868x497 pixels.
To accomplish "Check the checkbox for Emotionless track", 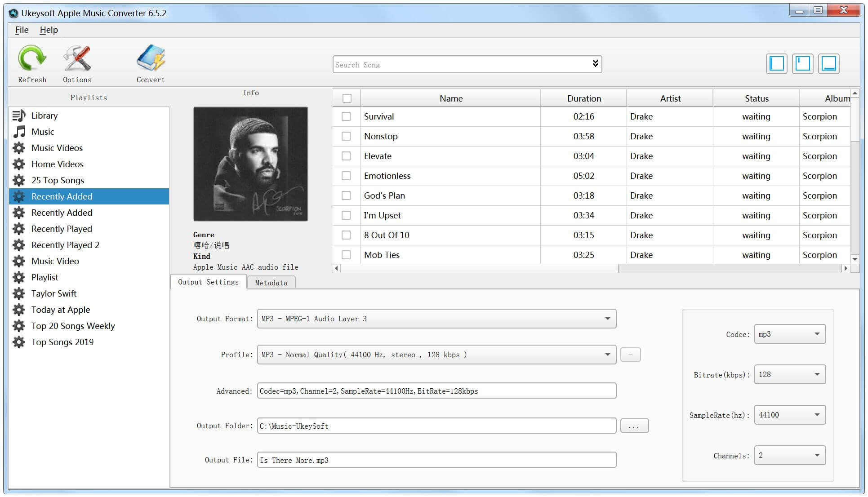I will pos(347,176).
